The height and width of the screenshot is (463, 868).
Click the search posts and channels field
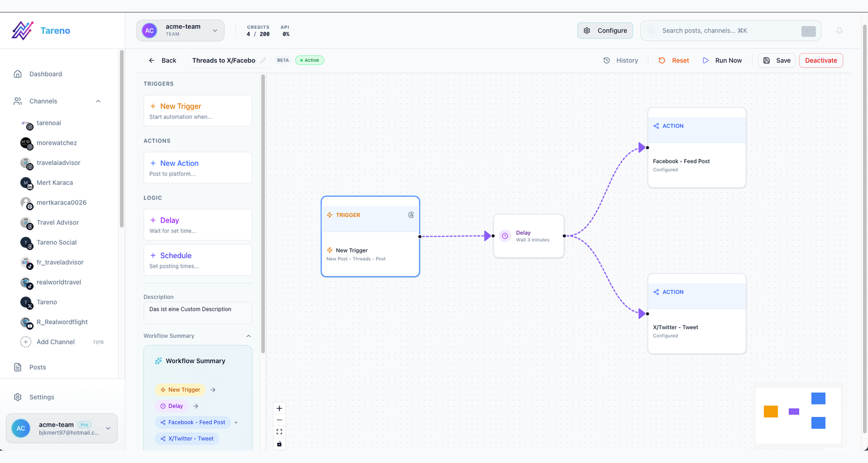click(x=730, y=30)
